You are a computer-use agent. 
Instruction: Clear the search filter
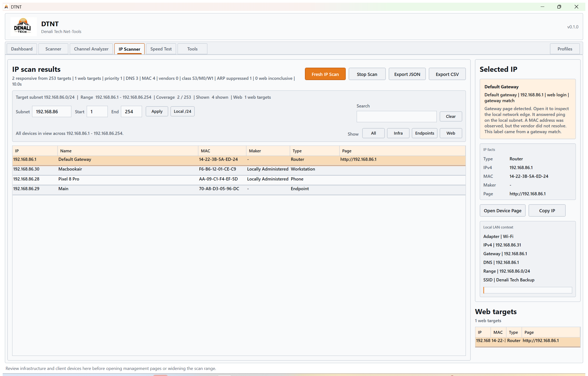(450, 116)
